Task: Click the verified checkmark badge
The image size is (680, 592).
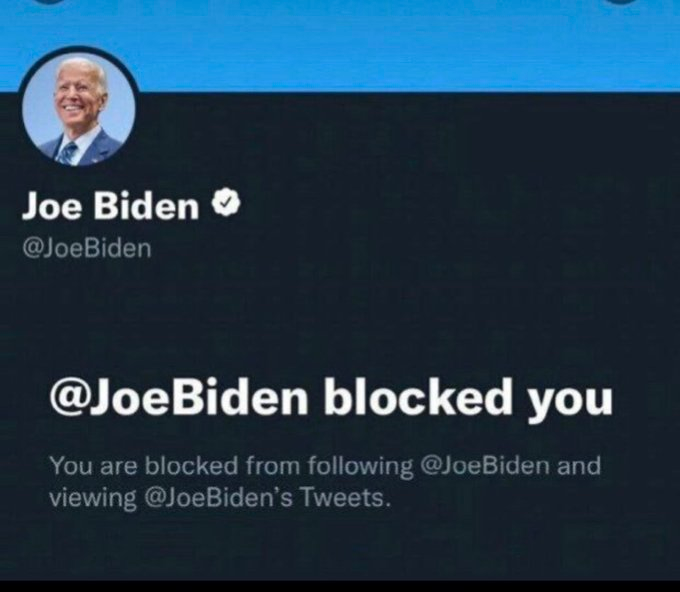Action: coord(226,203)
